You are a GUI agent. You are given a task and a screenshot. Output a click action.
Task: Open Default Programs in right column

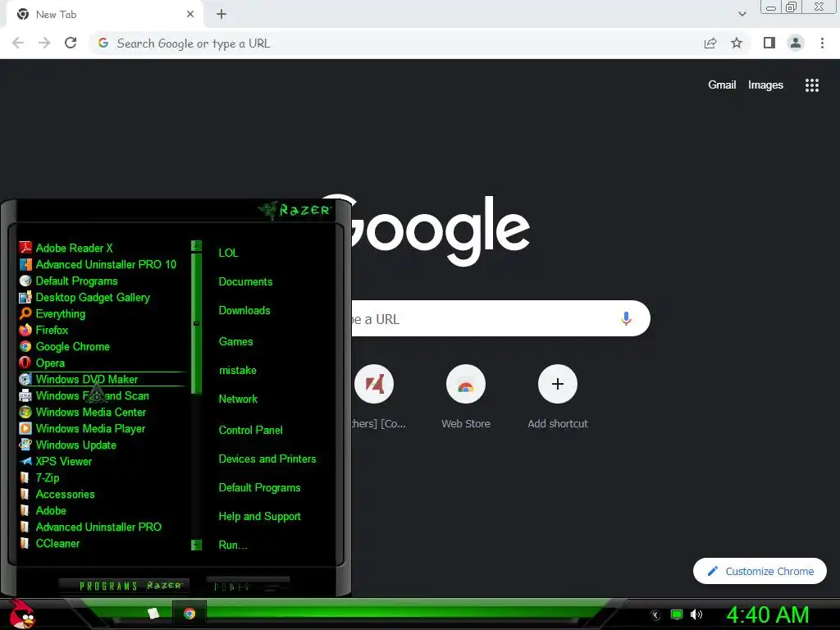(259, 488)
